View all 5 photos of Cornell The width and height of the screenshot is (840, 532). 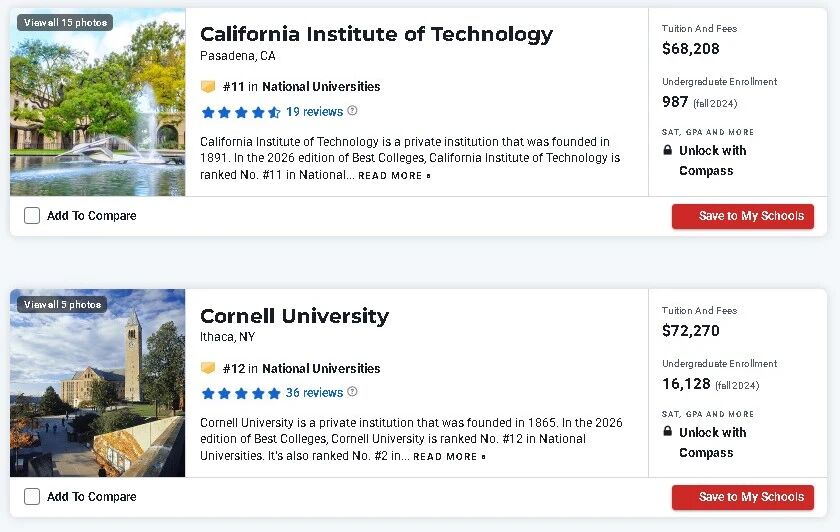62,304
